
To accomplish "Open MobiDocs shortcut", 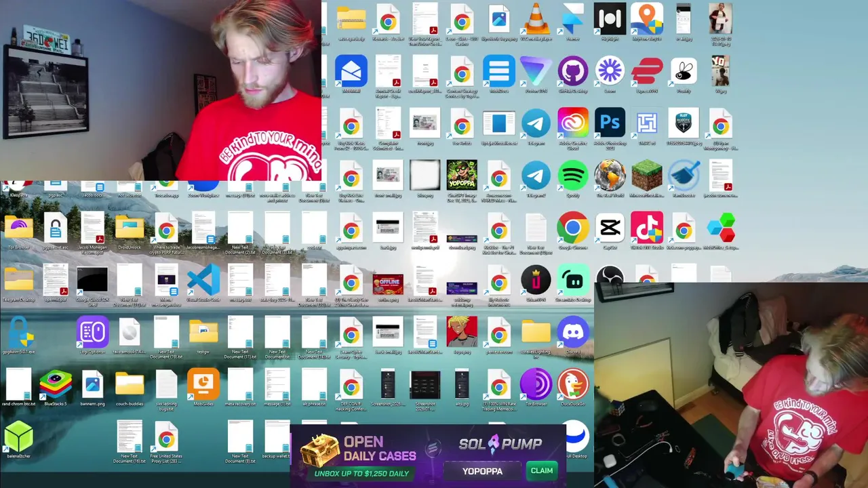I will [x=499, y=71].
